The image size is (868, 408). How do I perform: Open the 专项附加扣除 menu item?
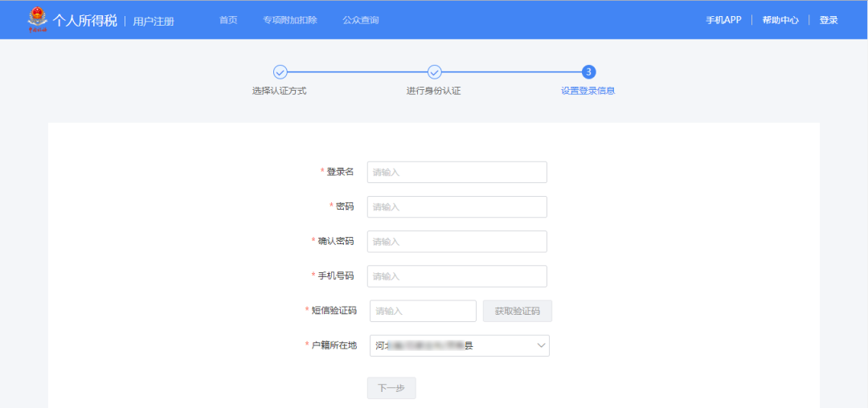(x=290, y=20)
